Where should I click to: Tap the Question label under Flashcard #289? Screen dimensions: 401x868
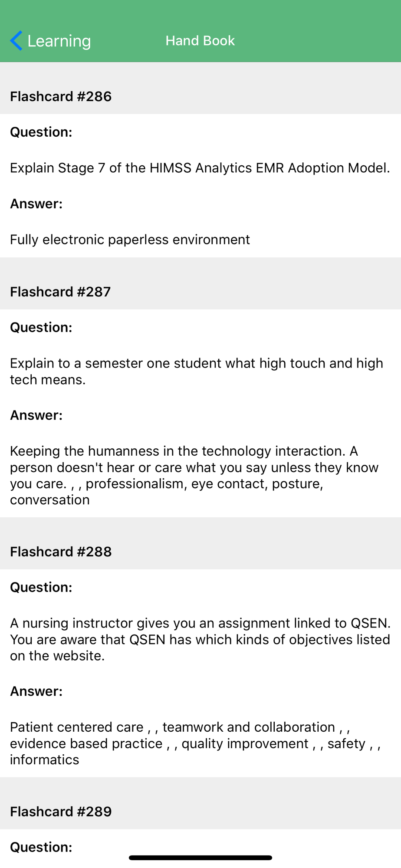41,847
